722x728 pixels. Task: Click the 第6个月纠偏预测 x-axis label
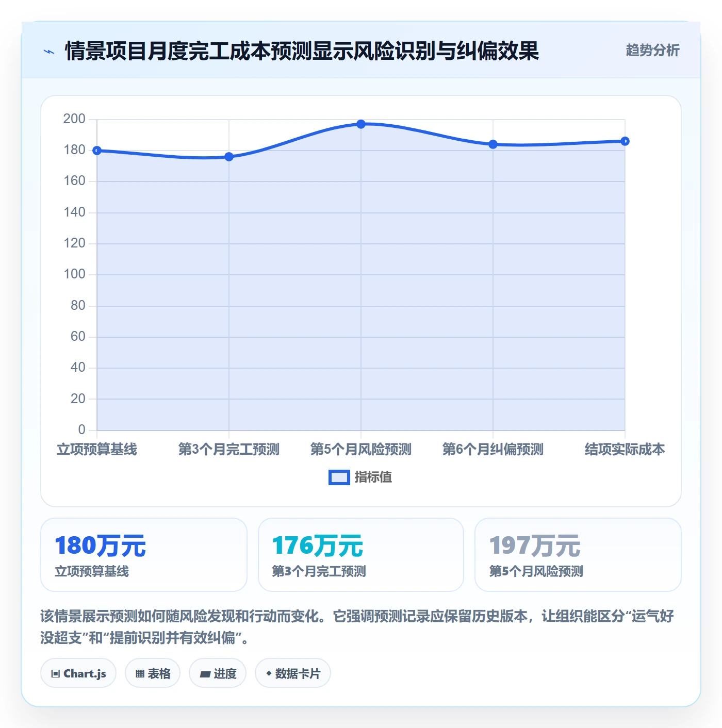(x=493, y=450)
